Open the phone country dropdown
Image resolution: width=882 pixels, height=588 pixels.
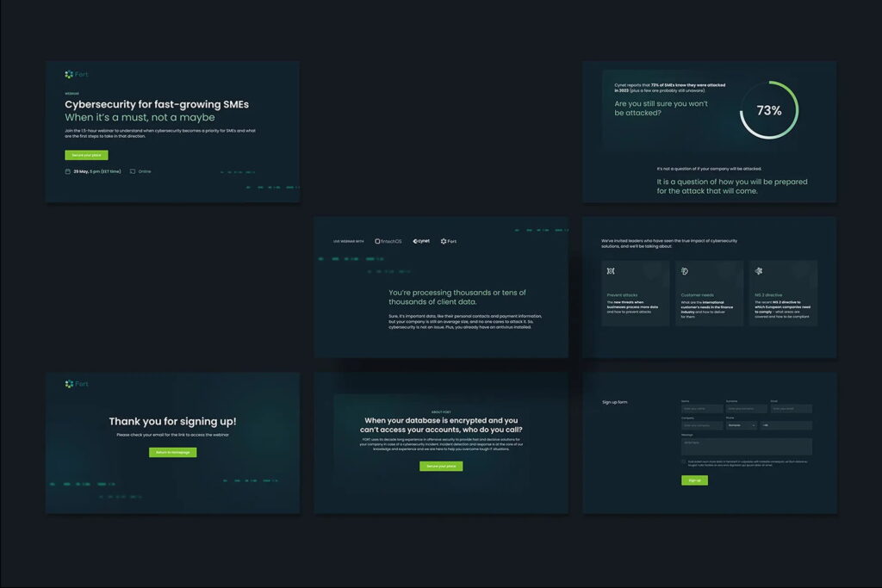[741, 425]
